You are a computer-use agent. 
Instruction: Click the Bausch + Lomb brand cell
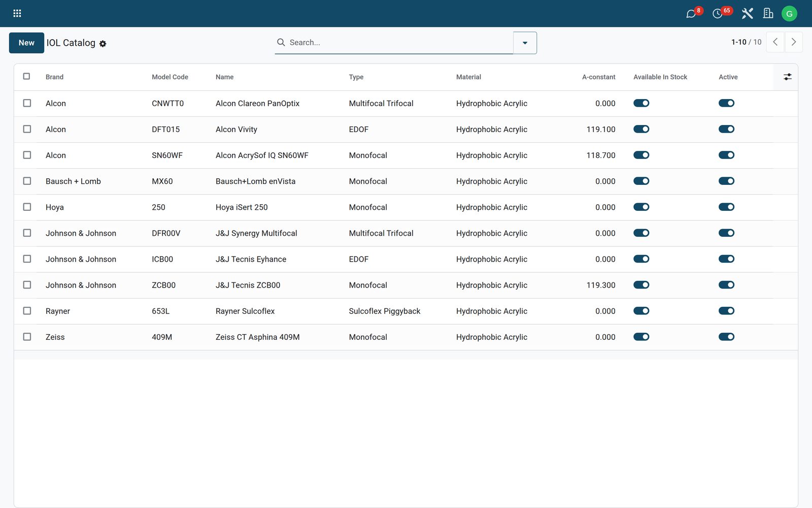click(73, 181)
